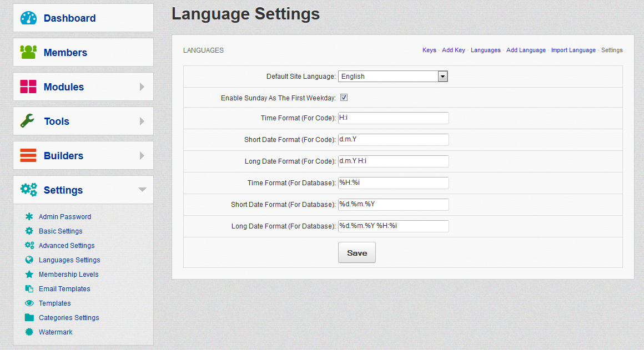Click the Builders stacked bars icon
644x350 pixels.
pyautogui.click(x=28, y=155)
